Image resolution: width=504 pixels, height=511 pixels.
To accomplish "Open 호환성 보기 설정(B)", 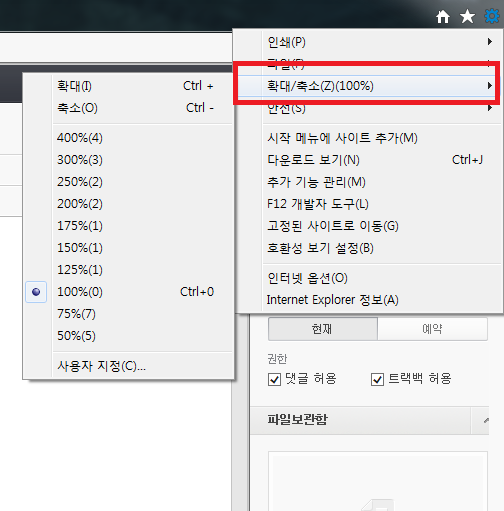I will [367, 248].
